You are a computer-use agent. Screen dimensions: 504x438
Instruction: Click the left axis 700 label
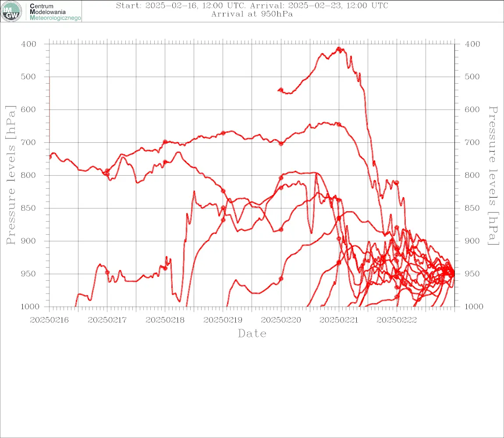tap(28, 142)
